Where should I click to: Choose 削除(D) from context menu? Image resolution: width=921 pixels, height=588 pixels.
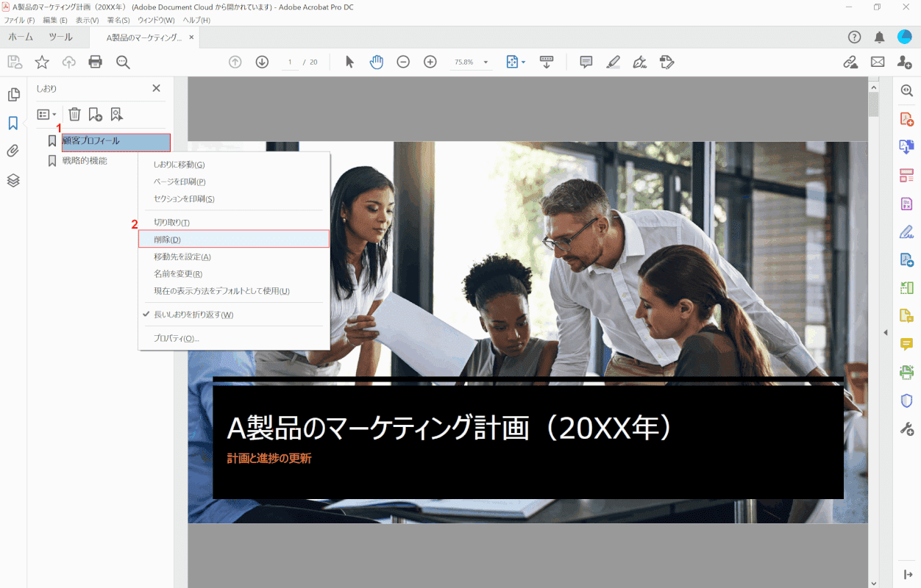point(234,239)
